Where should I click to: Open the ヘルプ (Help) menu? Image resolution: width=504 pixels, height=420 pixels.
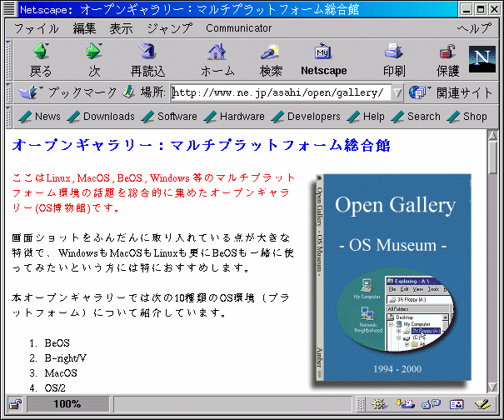tap(474, 28)
